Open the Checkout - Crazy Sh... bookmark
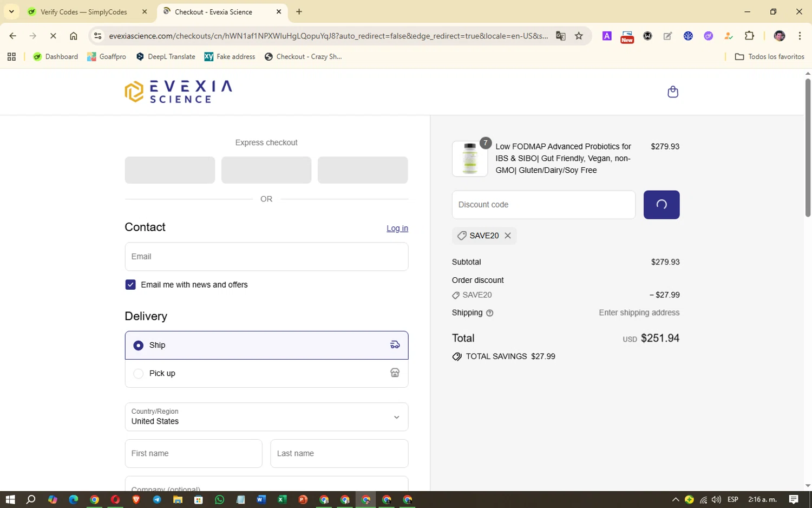 tap(303, 57)
